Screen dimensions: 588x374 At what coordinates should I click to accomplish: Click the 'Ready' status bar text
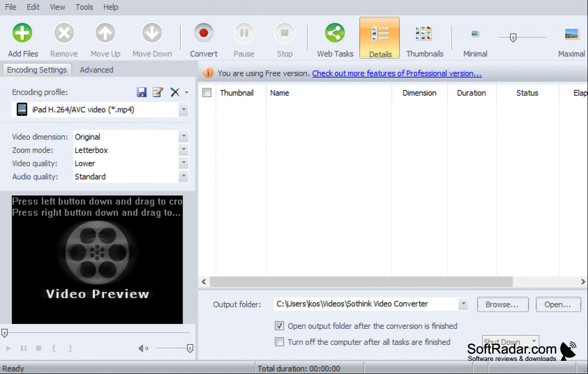(x=13, y=369)
